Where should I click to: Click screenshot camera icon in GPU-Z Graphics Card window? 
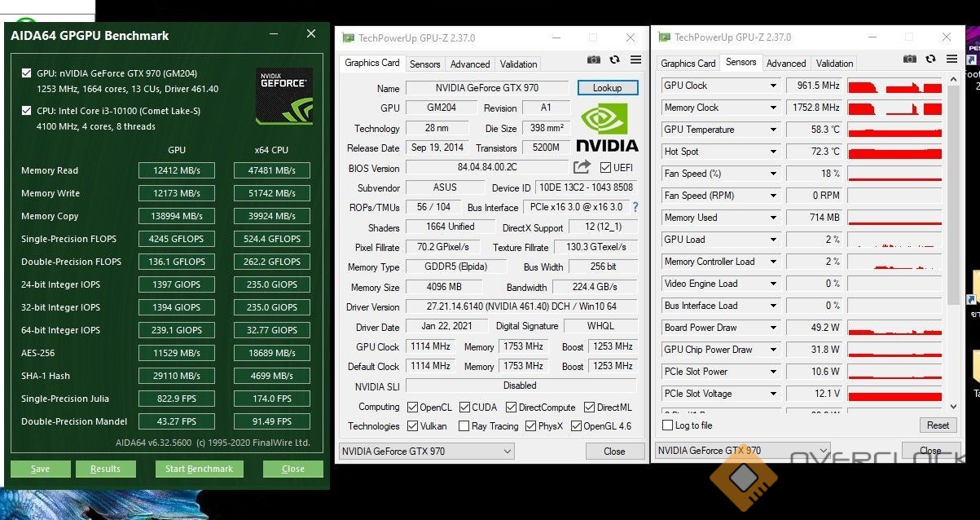[x=594, y=59]
